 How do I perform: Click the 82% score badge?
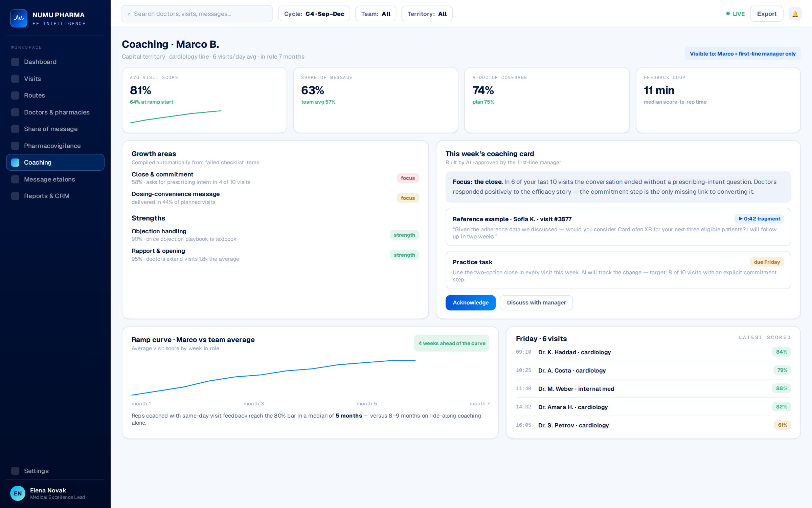[782, 407]
